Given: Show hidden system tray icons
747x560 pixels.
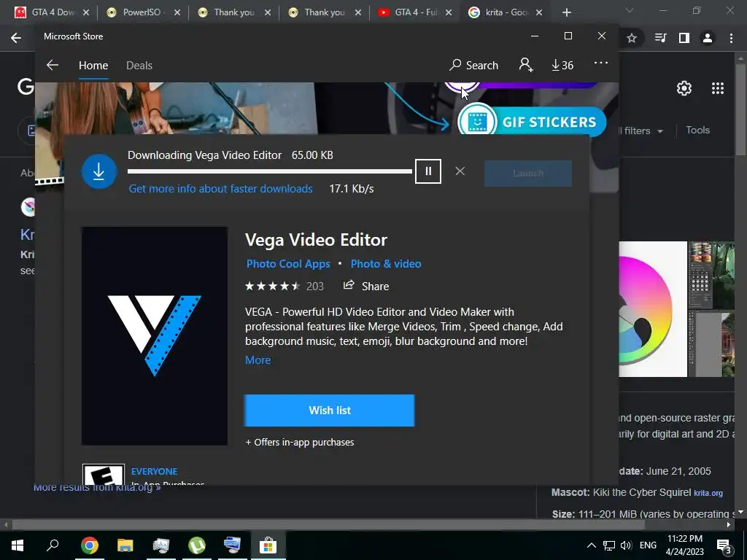Looking at the screenshot, I should (591, 545).
